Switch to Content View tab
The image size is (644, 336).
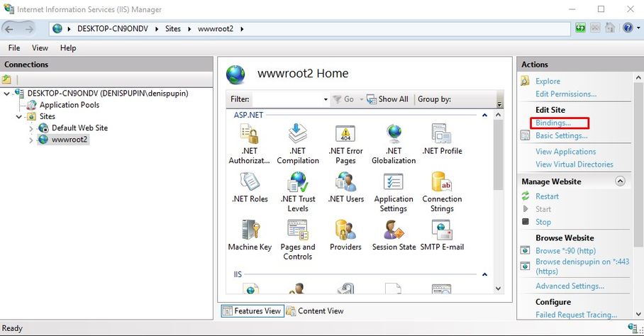coord(315,311)
